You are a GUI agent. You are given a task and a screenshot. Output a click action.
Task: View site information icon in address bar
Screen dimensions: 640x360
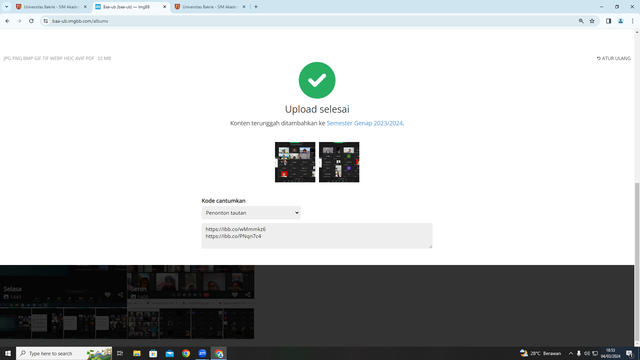tap(46, 21)
